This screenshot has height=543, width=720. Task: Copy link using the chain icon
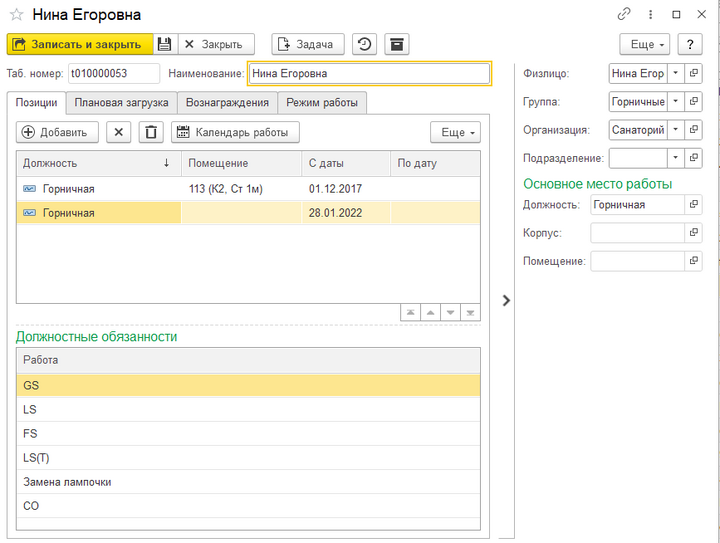[x=625, y=15]
